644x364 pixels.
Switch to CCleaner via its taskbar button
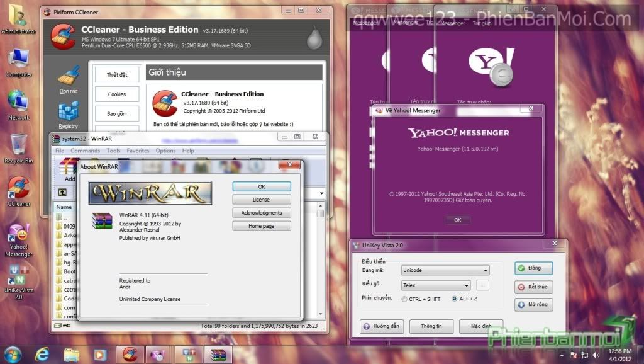pyautogui.click(x=130, y=355)
